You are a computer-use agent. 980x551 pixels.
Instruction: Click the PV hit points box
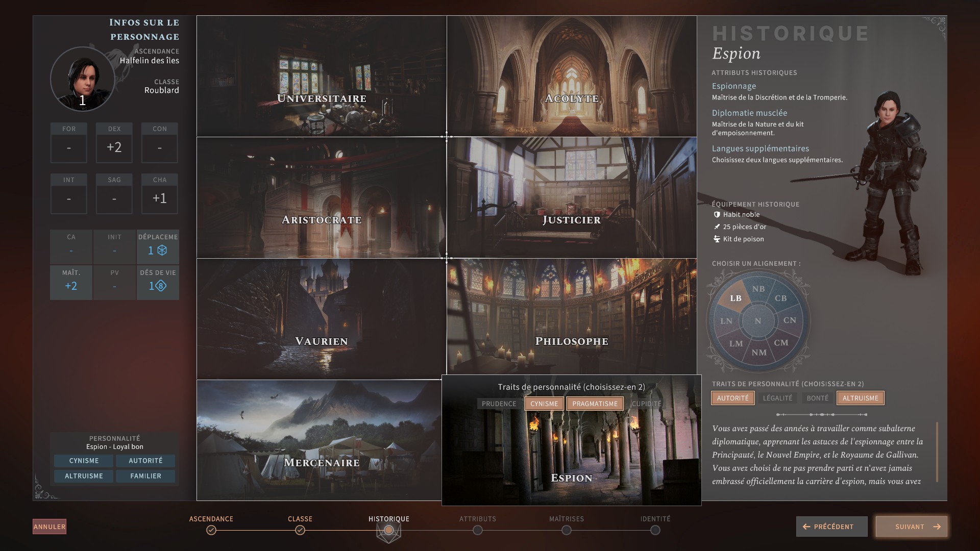(114, 282)
